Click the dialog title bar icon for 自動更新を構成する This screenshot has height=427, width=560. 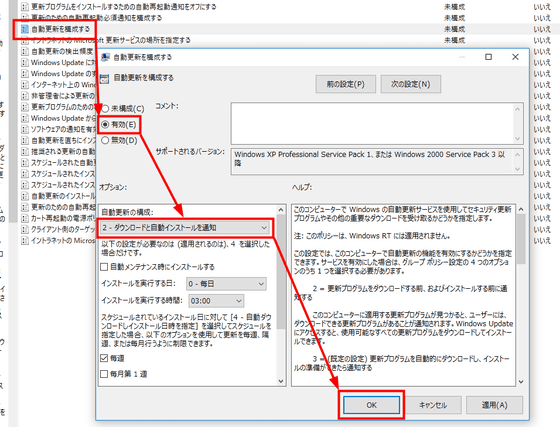[105, 57]
